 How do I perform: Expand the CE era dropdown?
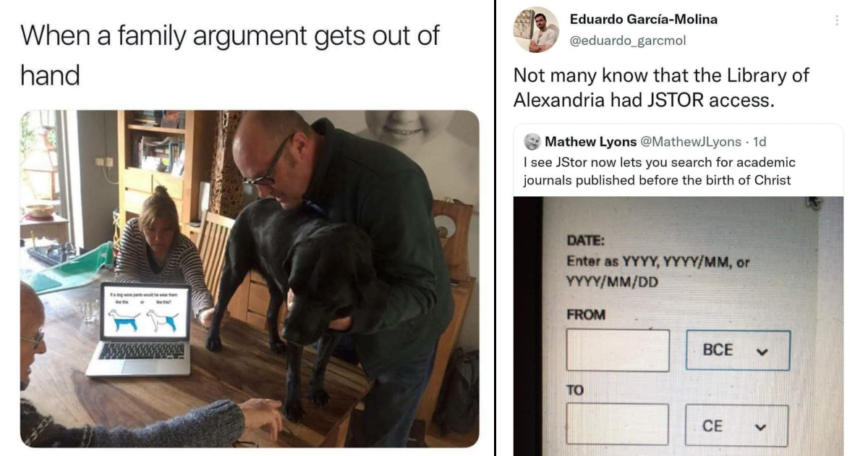[x=736, y=426]
